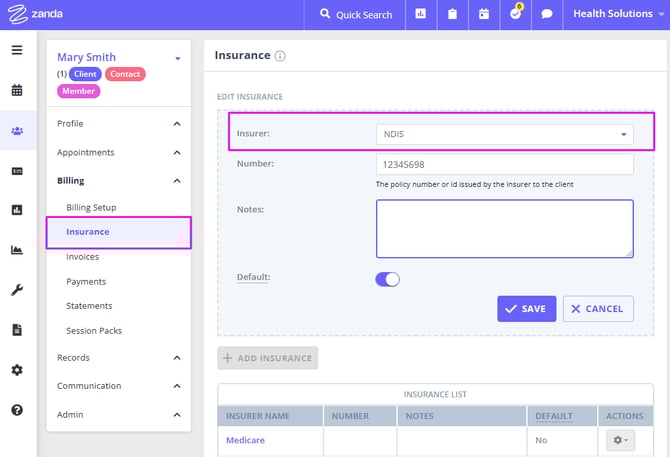Collapse the Billing section in client menu
670x457 pixels.
click(177, 181)
